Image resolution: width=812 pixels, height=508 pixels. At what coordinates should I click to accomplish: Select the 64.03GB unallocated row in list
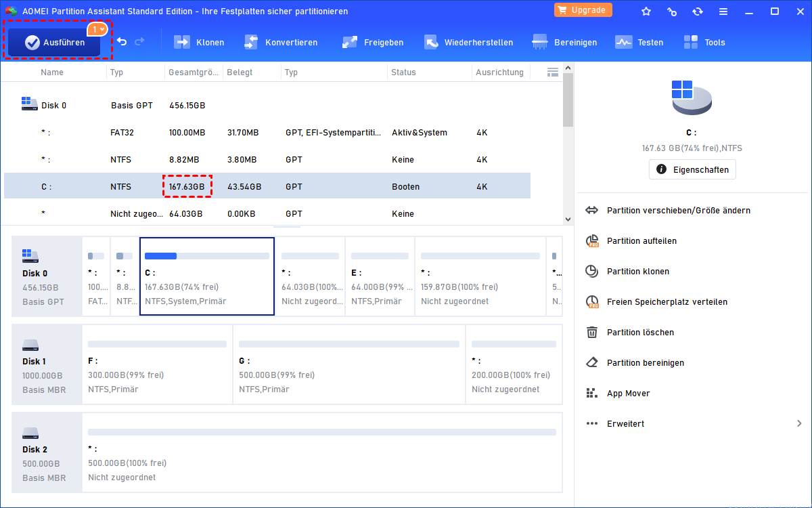tap(267, 213)
